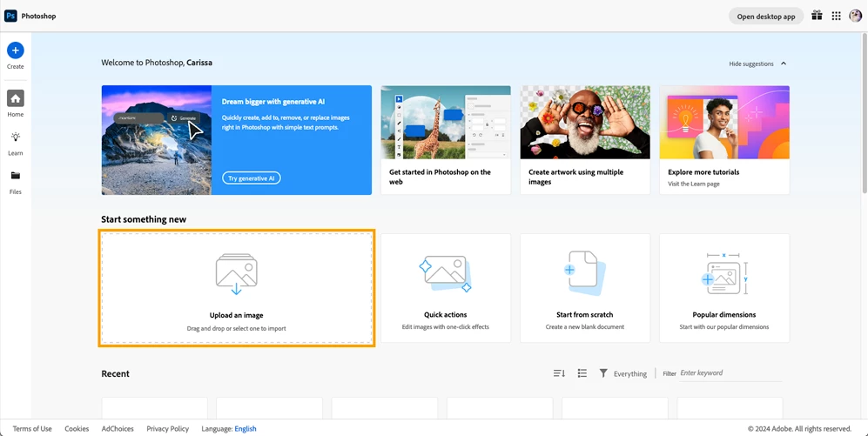The width and height of the screenshot is (868, 436).
Task: Open Create artwork using multiple images tutorial
Action: pos(585,140)
